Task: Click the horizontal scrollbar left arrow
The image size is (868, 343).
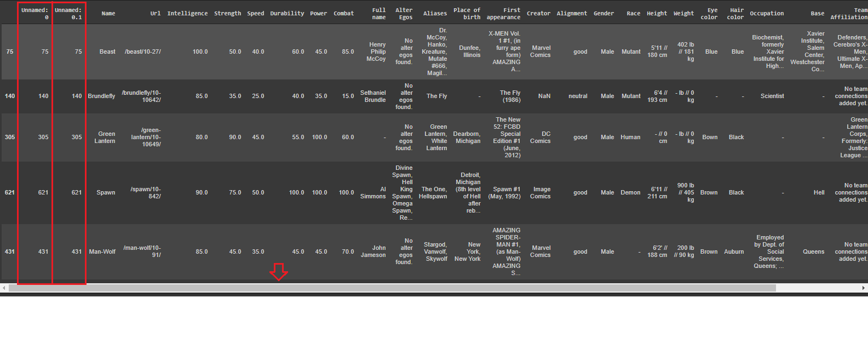Action: click(x=4, y=288)
